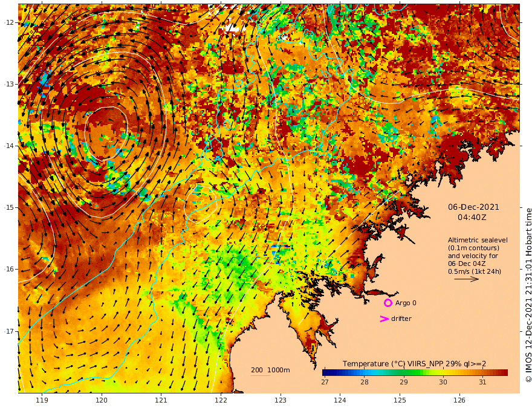The height and width of the screenshot is (411, 532).
Task: Click the 'and velocity for' caption line
Action: 473,256
